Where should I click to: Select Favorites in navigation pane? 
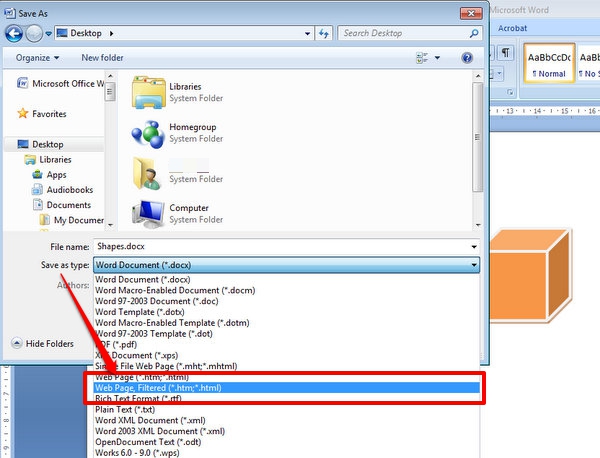click(42, 114)
